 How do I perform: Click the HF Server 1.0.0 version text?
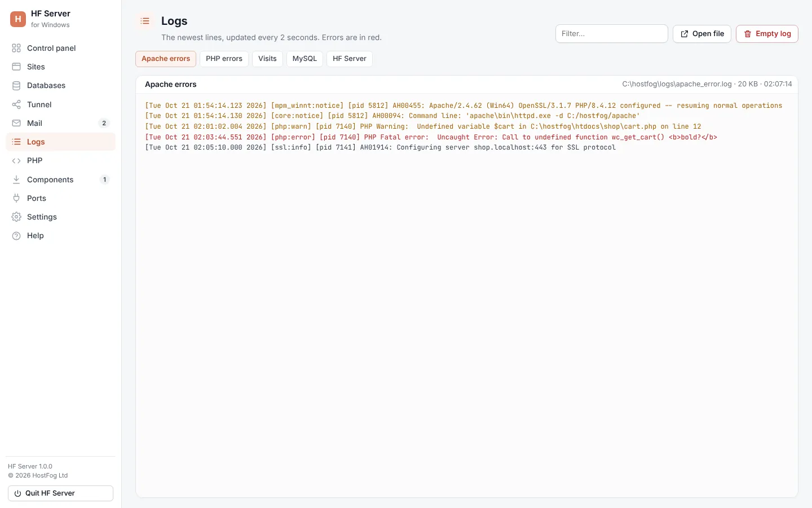click(x=30, y=466)
